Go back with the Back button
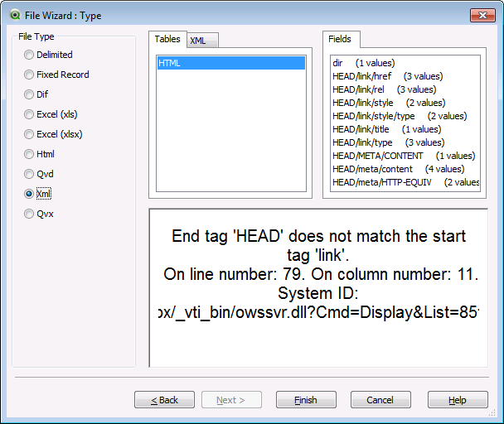Screen dimensions: 504x424 164,400
